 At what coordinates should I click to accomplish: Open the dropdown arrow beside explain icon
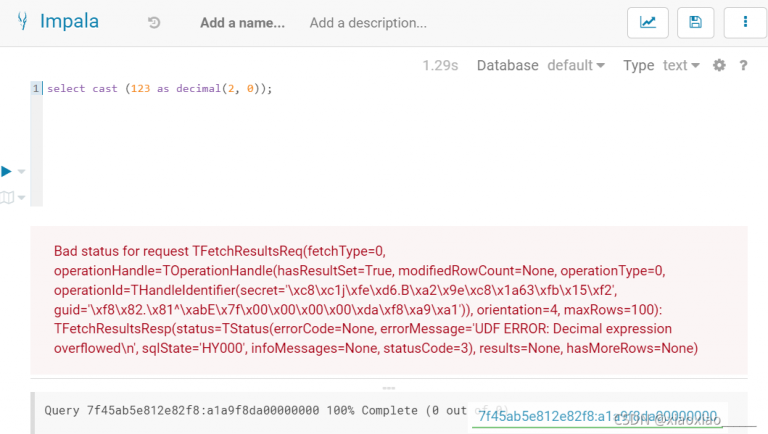(x=22, y=198)
